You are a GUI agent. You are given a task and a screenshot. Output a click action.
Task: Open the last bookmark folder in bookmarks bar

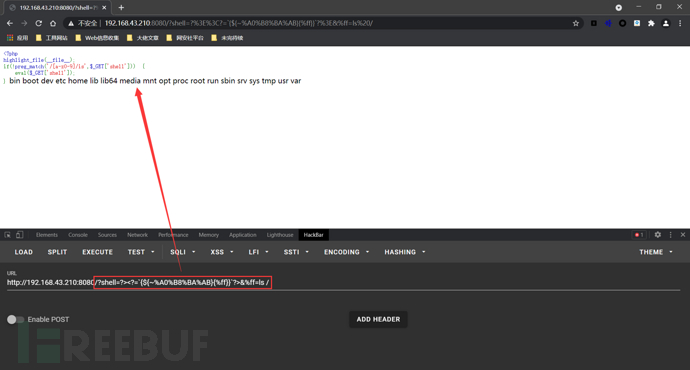coord(227,38)
